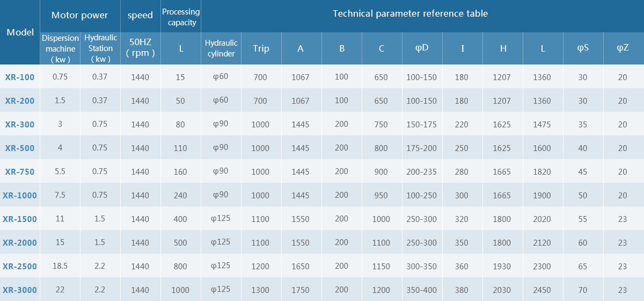644x301 pixels.
Task: Click the XR-100 model name
Action: click(x=20, y=77)
